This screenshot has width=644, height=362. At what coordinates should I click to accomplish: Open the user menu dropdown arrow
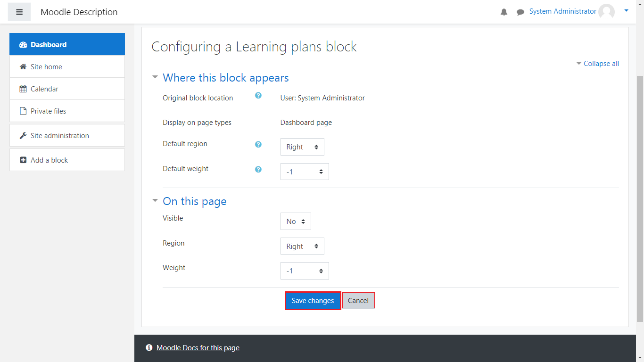[626, 10]
